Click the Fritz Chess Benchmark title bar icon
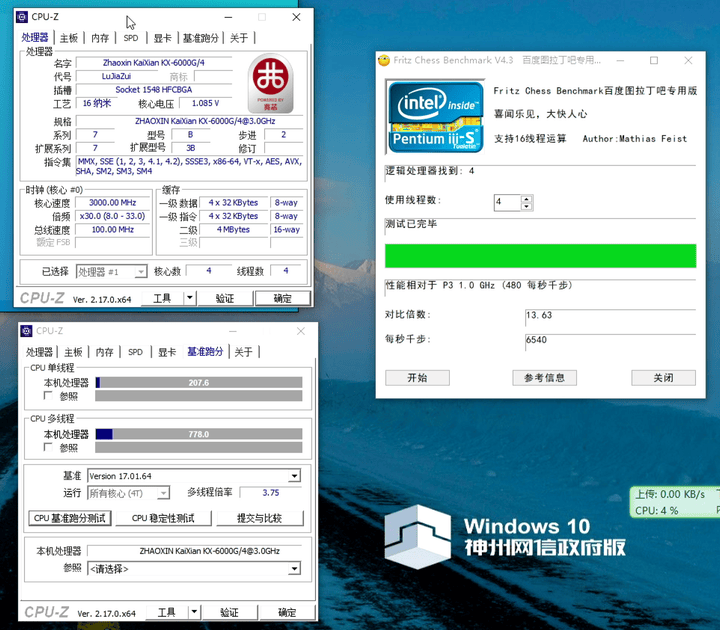Screen dimensions: 720x630 tap(384, 60)
